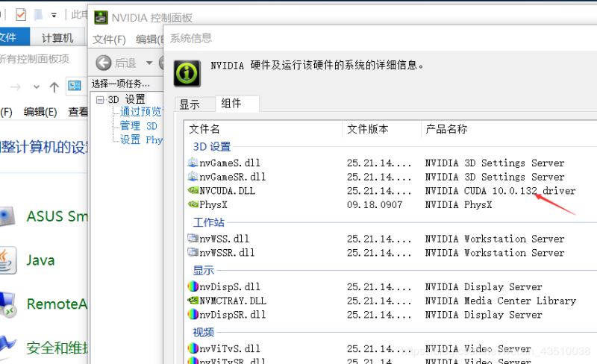This screenshot has width=597, height=364.
Task: Click the RemoteApp connection icon
Action: pos(7,304)
